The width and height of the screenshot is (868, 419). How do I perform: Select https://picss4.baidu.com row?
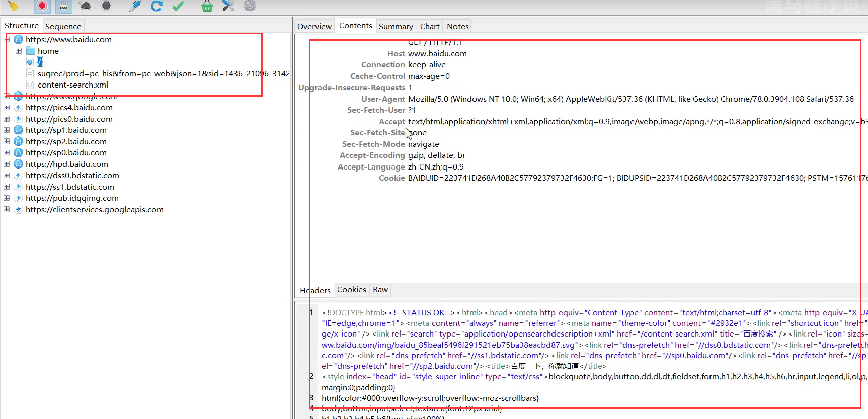[69, 107]
